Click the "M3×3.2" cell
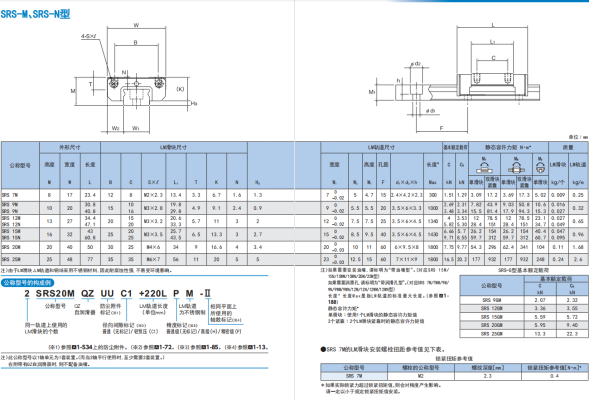The height and width of the screenshot is (400, 589). tap(153, 221)
